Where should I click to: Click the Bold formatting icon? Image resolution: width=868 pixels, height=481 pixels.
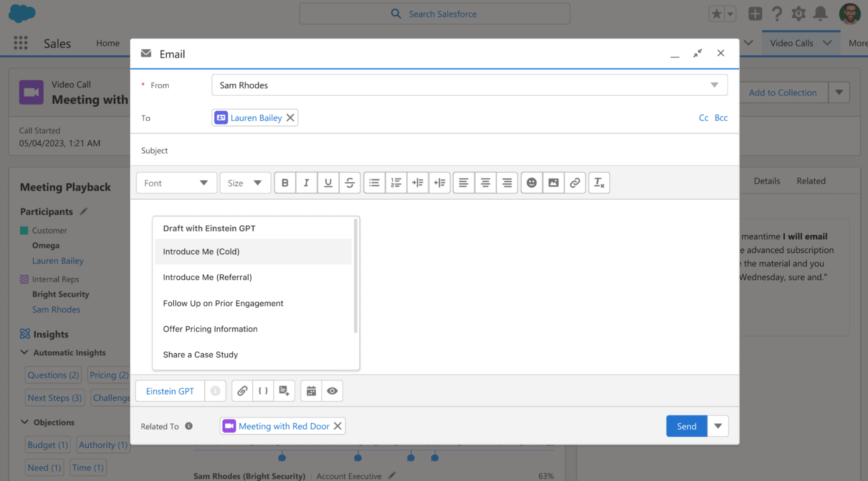click(284, 182)
